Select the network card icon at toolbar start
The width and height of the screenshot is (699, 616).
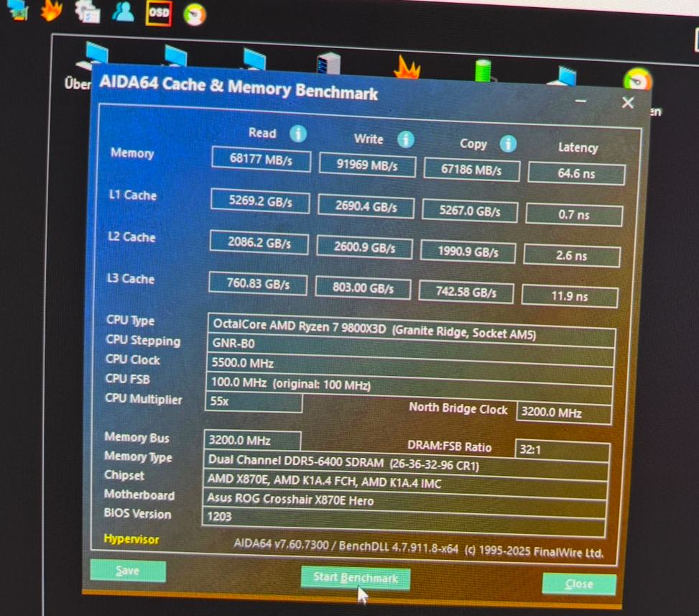18,10
